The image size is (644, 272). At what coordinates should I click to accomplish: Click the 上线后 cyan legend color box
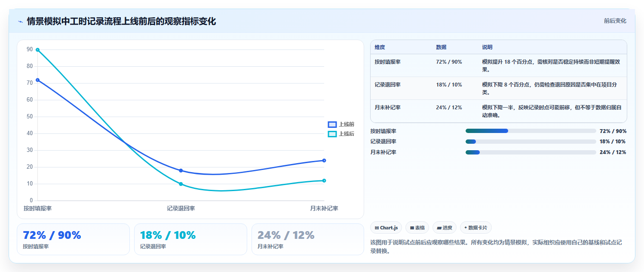point(332,134)
